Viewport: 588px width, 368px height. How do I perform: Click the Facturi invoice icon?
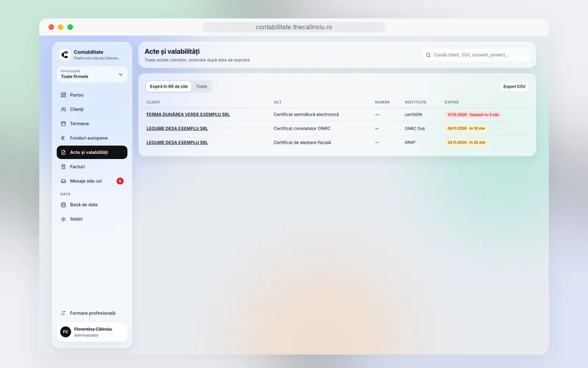[63, 167]
